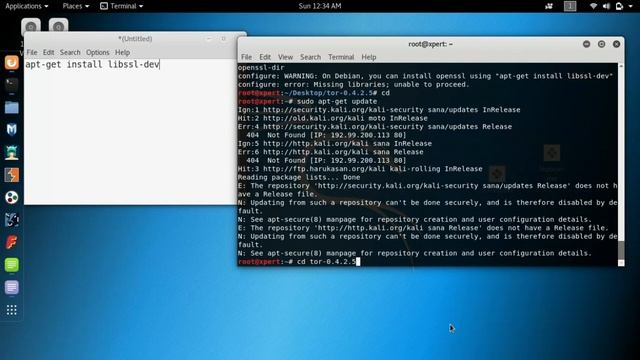Click the 'configure: error: Missing libraries' line
Viewport: 640px width, 360px height.
click(x=354, y=84)
